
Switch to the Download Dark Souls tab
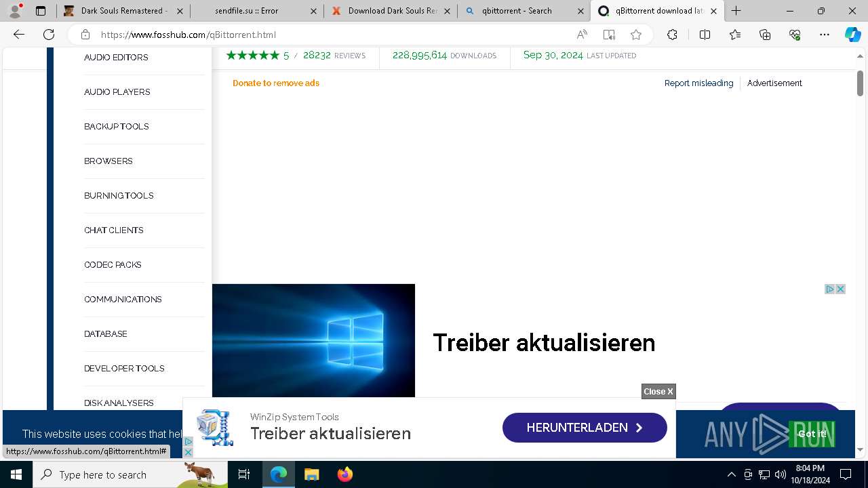390,11
